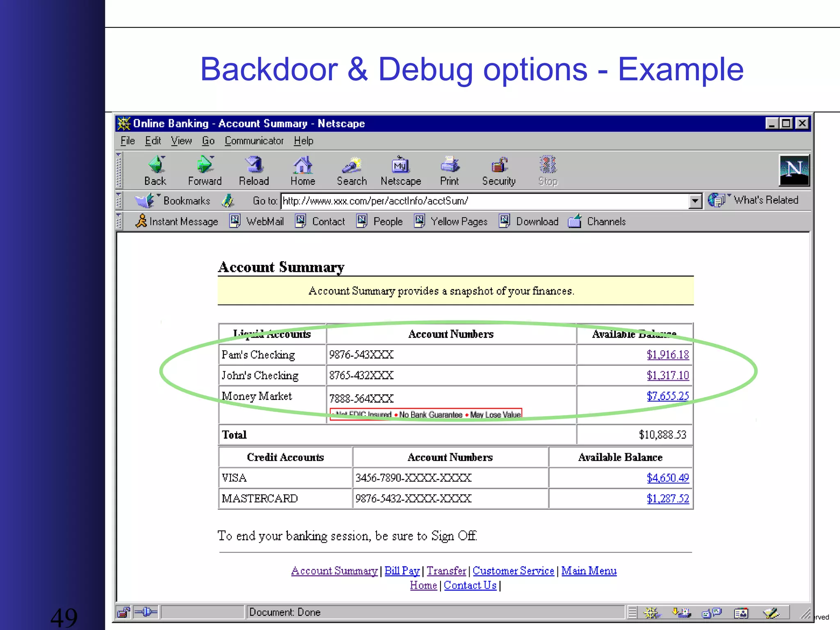This screenshot has height=630, width=840.
Task: Click account number 8765-432XXX
Action: [361, 375]
